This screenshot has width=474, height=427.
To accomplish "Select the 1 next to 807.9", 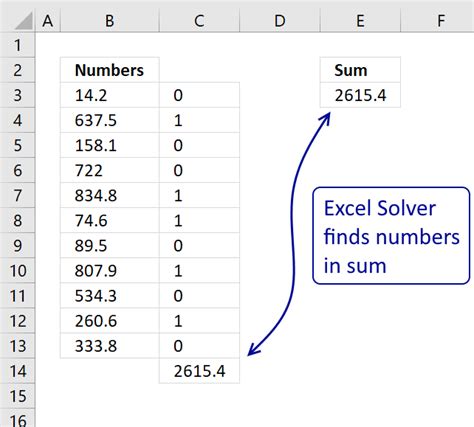I will (199, 271).
